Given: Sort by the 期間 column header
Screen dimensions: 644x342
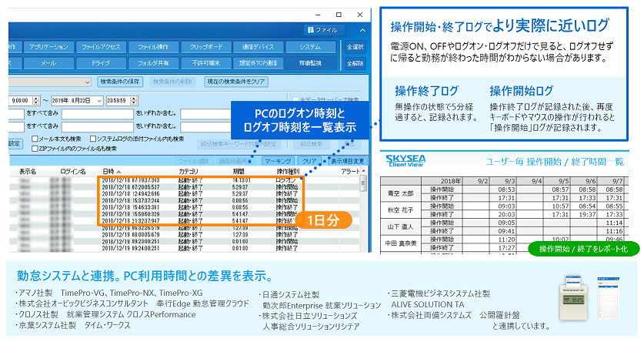Looking at the screenshot, I should click(239, 172).
